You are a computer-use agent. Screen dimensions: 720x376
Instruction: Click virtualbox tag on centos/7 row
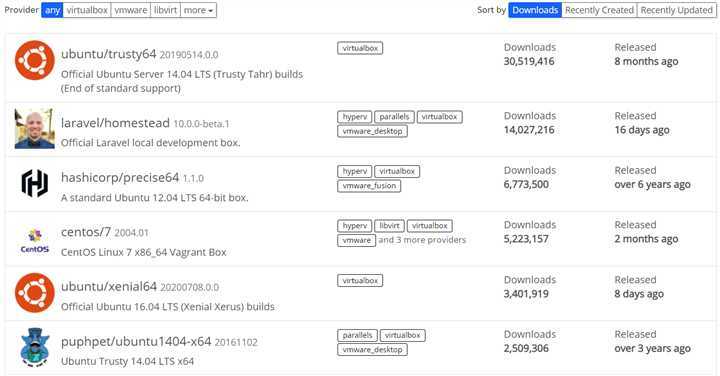pos(430,226)
